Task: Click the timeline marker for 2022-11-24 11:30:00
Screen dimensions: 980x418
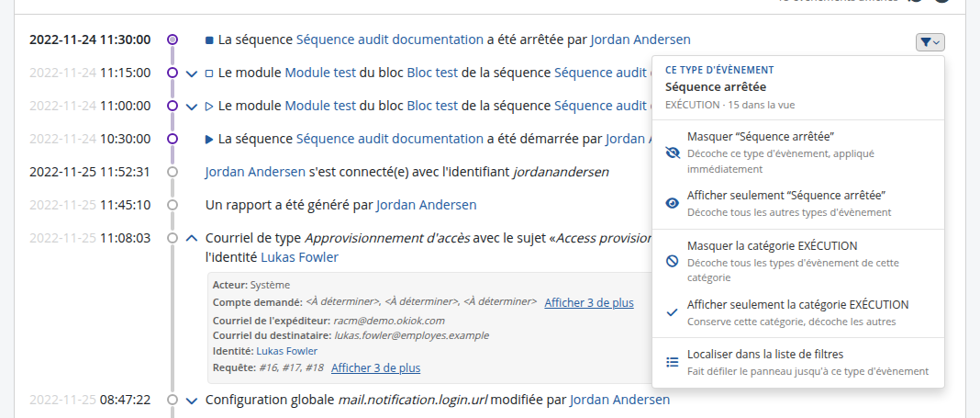Action: (173, 40)
